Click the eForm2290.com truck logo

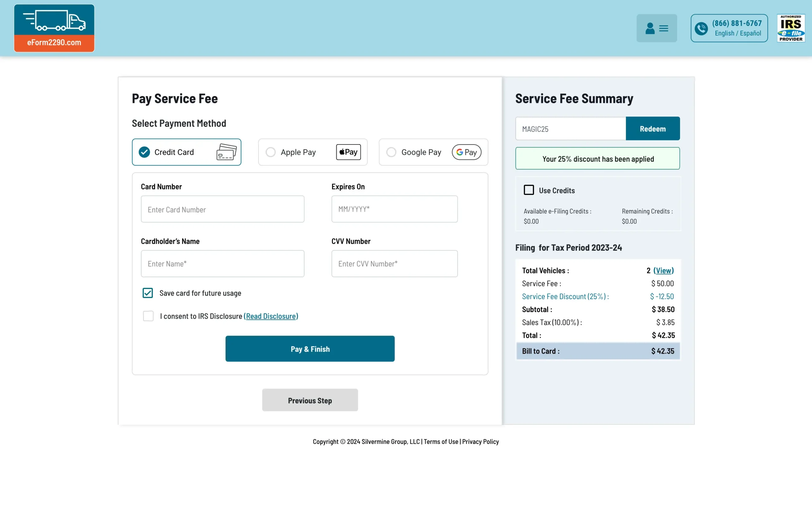coord(54,28)
